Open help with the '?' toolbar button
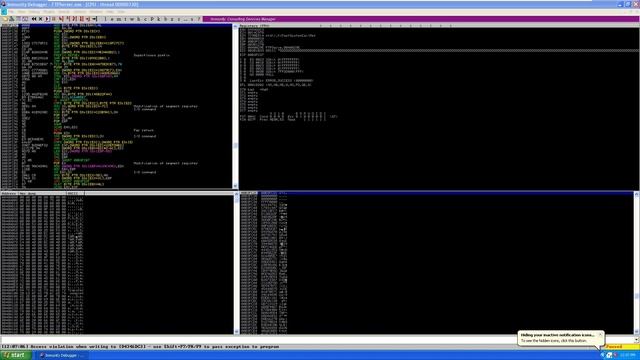The height and width of the screenshot is (360, 640). point(199,19)
